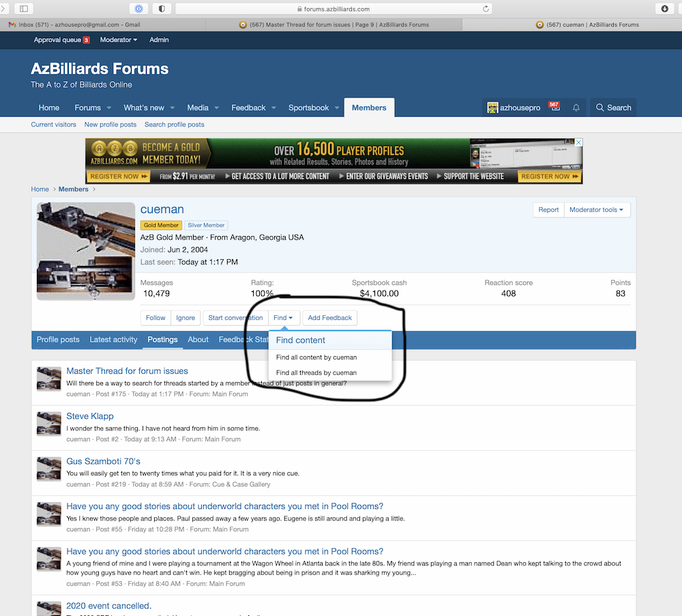
Task: Select the Postings tab
Action: 162,339
